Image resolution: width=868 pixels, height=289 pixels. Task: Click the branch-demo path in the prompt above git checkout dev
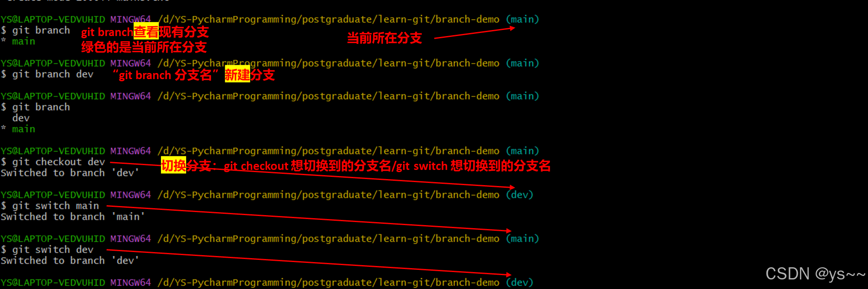pyautogui.click(x=329, y=151)
